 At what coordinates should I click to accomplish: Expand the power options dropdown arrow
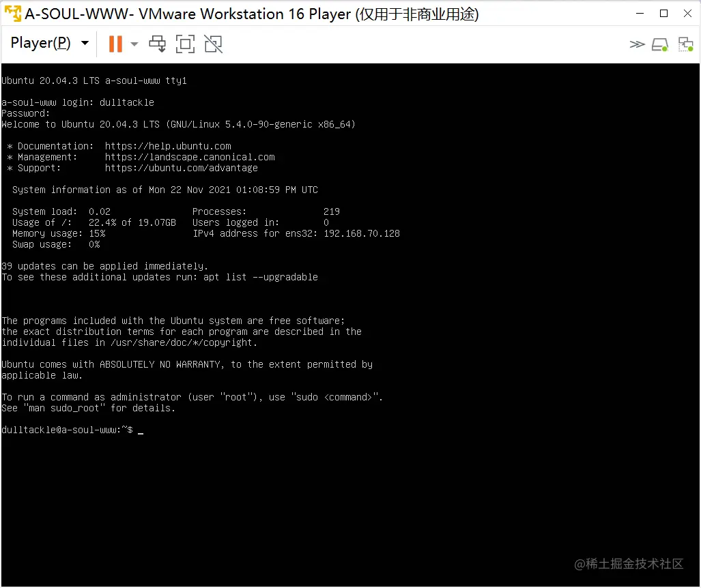click(134, 44)
